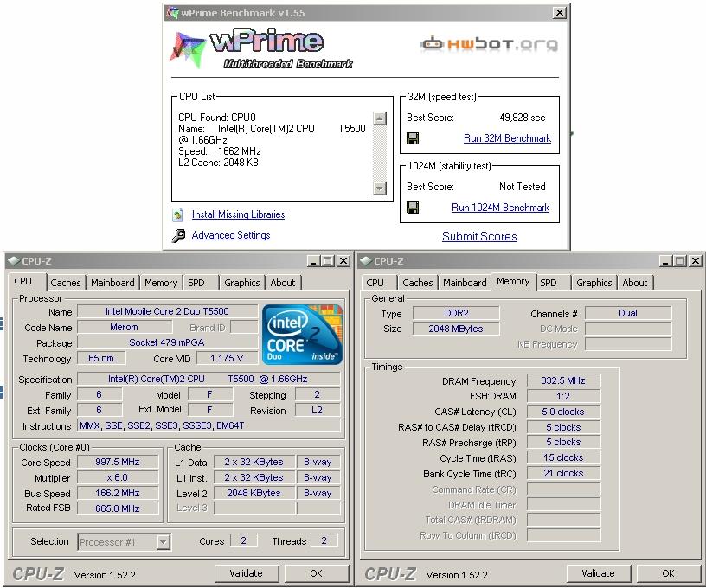The width and height of the screenshot is (706, 588).
Task: Select Memory tab in right CPU-Z
Action: (513, 281)
